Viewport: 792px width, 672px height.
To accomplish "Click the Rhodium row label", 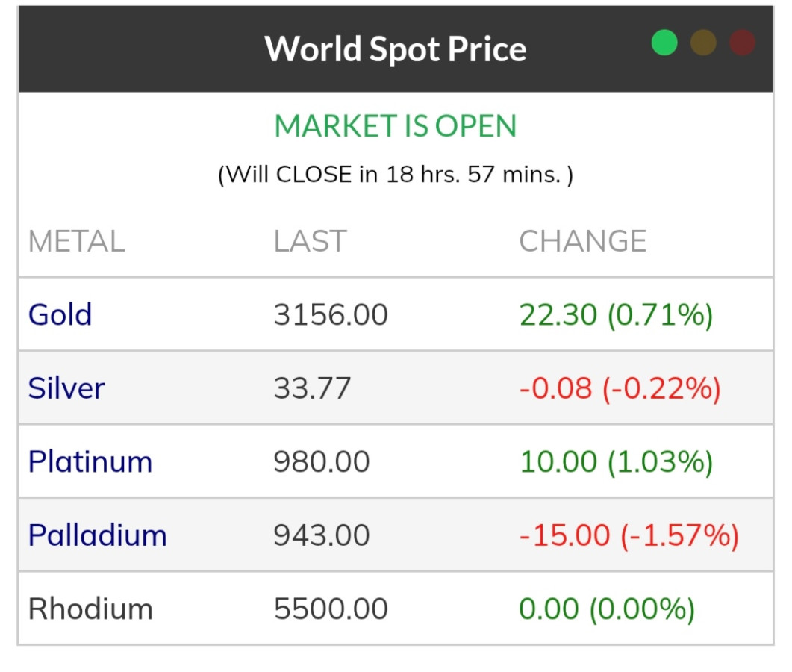I will click(x=90, y=609).
